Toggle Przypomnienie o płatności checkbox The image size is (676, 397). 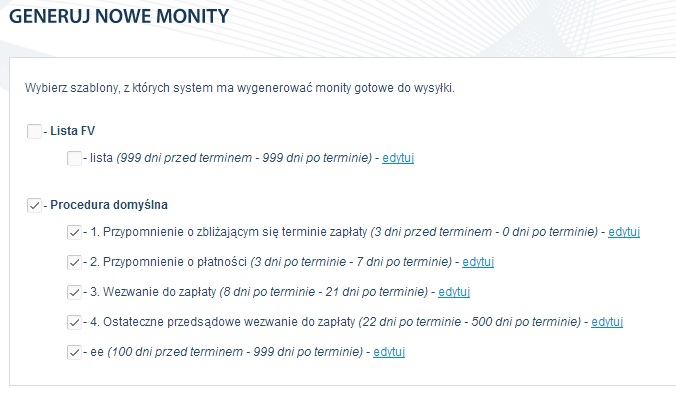click(x=74, y=262)
